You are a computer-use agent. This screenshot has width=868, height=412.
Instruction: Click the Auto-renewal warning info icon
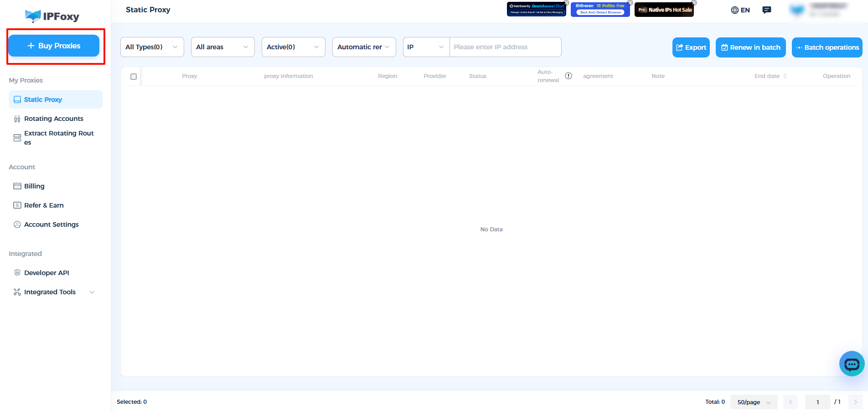click(x=568, y=76)
